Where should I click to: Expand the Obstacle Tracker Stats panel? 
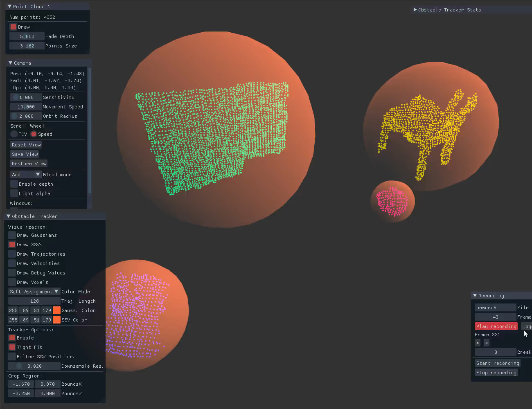tap(447, 9)
